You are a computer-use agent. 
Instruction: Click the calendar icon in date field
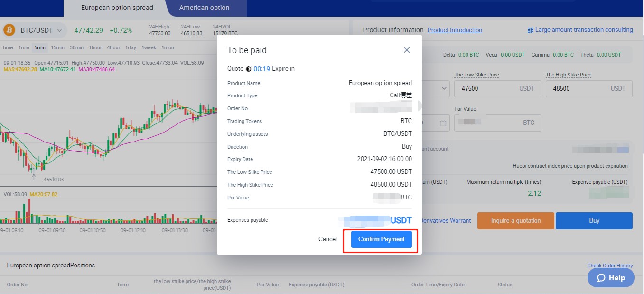click(443, 123)
